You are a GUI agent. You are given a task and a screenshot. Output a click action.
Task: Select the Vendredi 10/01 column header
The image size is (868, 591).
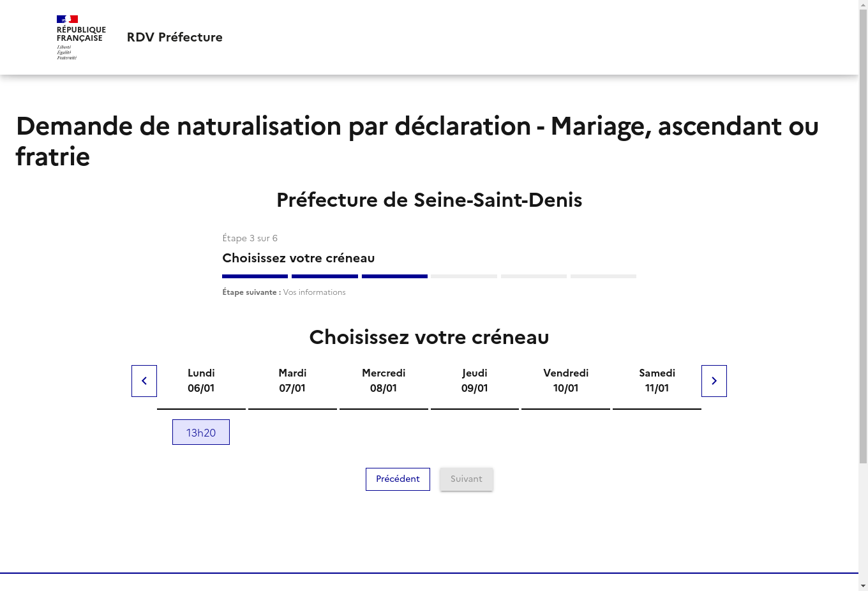(565, 380)
